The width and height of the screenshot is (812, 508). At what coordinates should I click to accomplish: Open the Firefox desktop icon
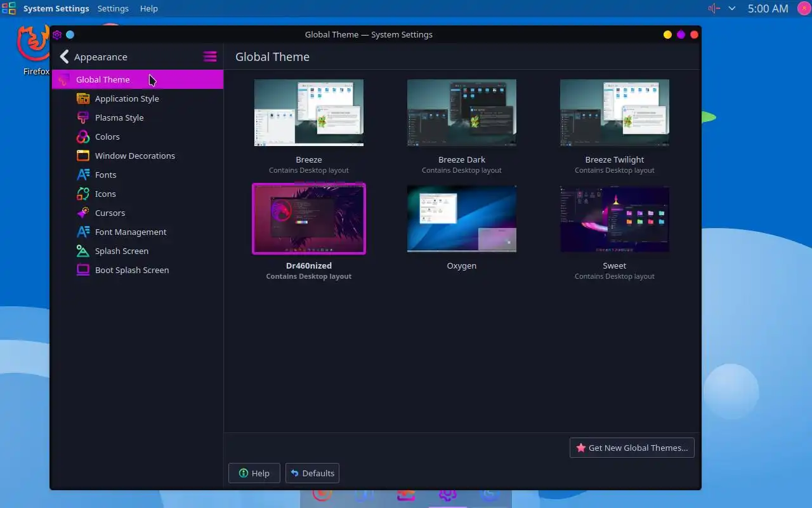35,51
